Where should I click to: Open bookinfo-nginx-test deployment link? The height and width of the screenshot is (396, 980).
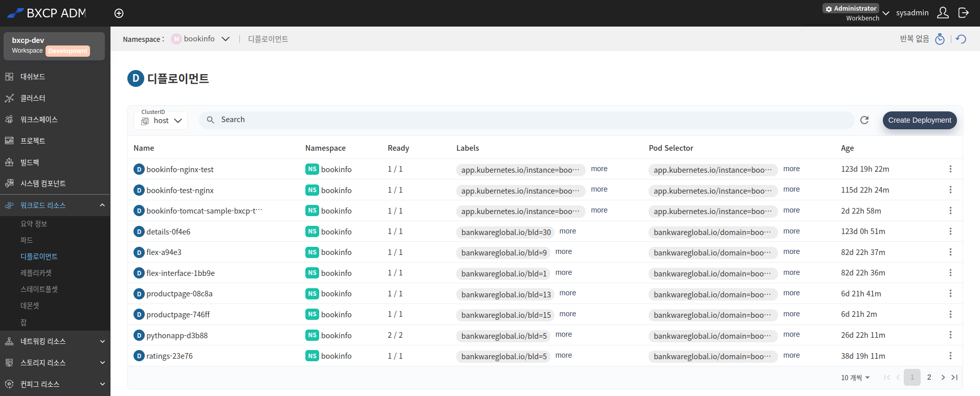click(x=180, y=170)
